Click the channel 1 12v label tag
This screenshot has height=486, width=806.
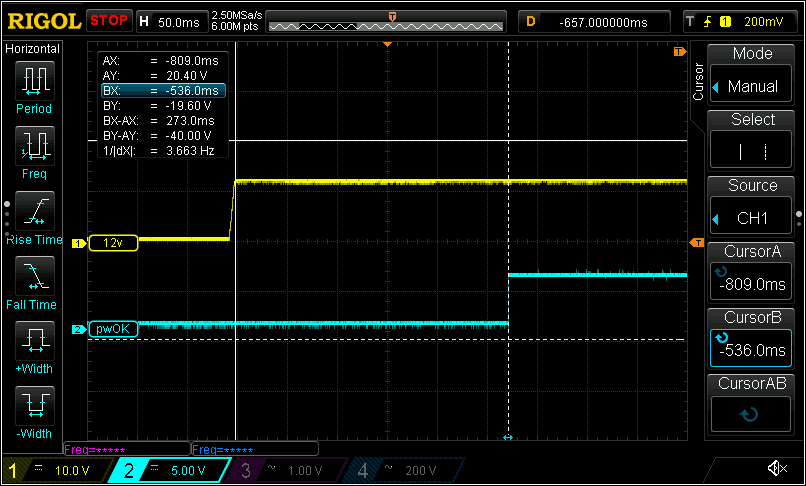(x=113, y=243)
